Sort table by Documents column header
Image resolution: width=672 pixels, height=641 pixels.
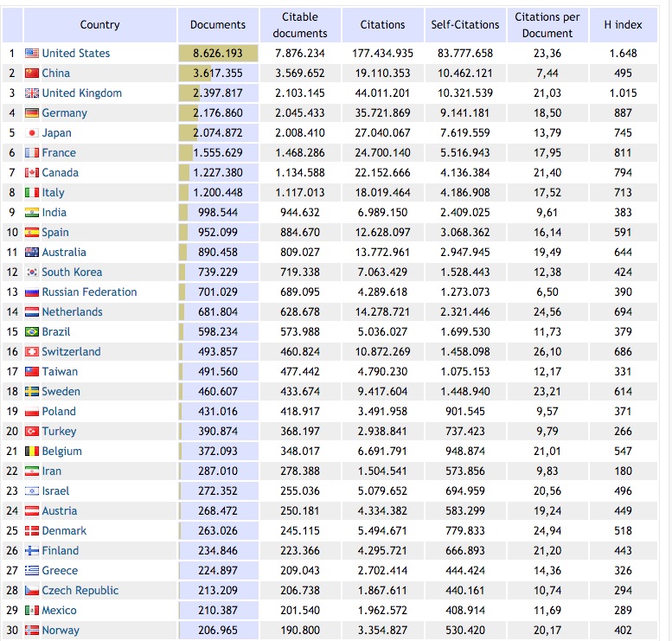click(x=218, y=25)
